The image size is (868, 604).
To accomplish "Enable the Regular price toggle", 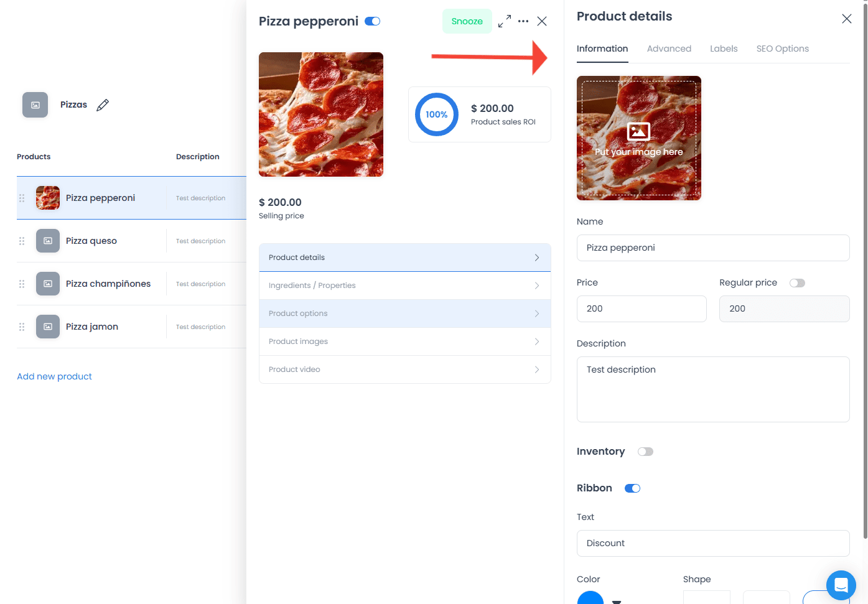I will point(797,283).
